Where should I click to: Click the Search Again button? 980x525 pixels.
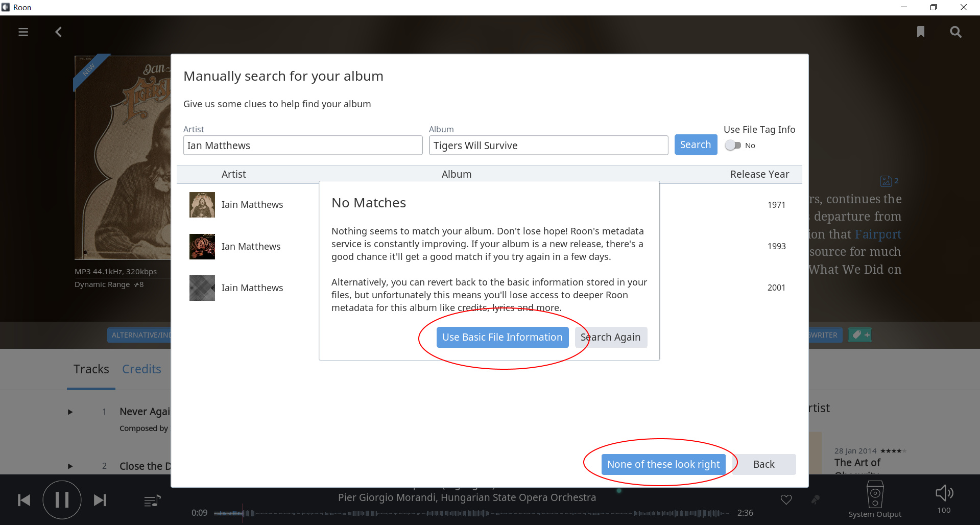click(611, 337)
